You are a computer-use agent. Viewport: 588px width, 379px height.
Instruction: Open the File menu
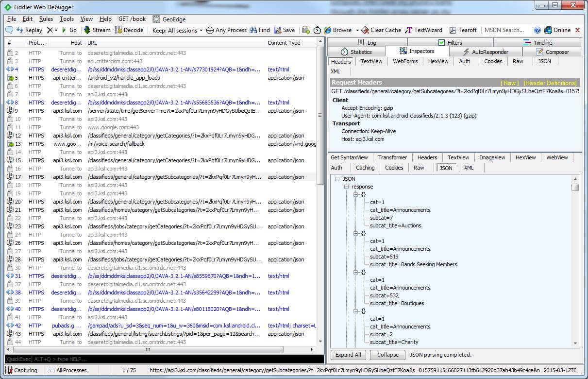click(x=12, y=19)
